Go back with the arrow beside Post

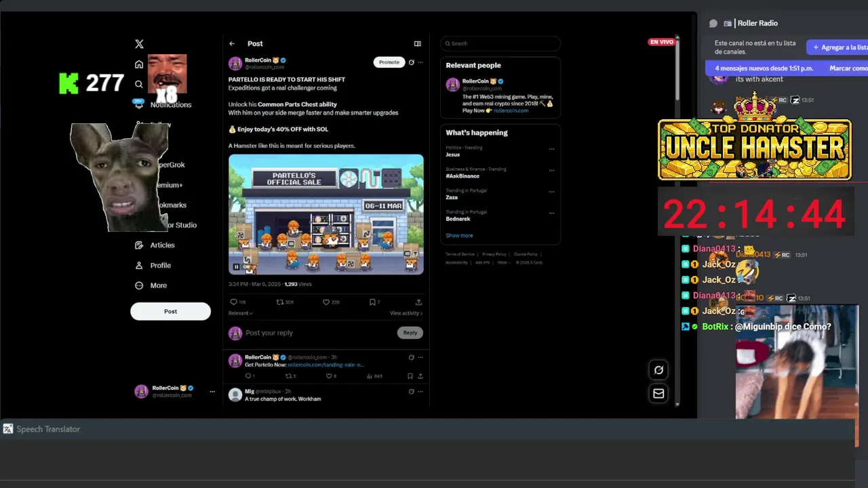tap(232, 43)
